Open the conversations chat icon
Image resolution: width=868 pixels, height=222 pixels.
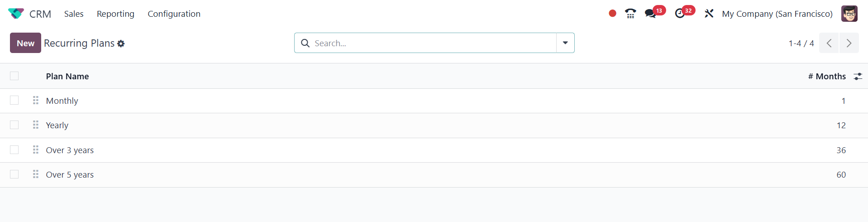650,14
